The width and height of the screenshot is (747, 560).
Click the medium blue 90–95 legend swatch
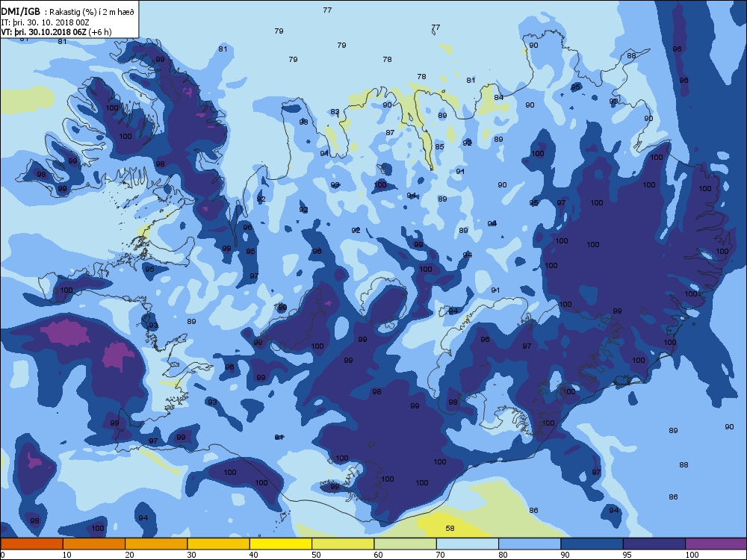pyautogui.click(x=592, y=544)
